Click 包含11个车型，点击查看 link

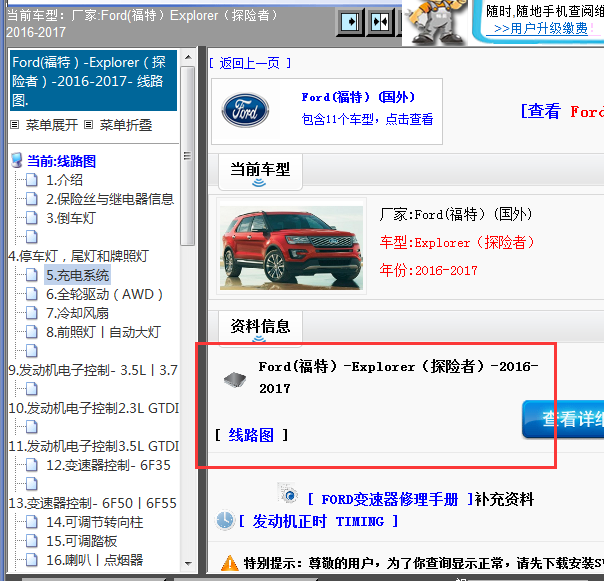point(367,119)
